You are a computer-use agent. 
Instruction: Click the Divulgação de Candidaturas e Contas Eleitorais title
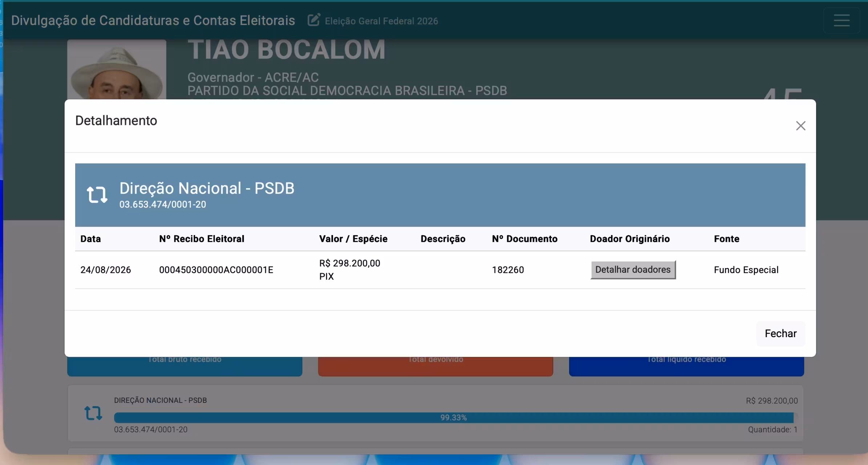coord(153,20)
